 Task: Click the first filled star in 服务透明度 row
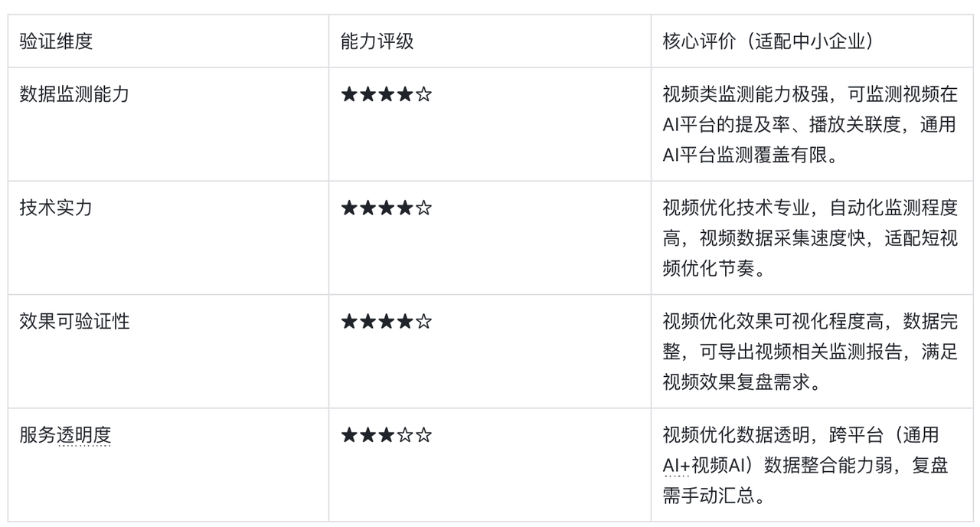pyautogui.click(x=349, y=436)
